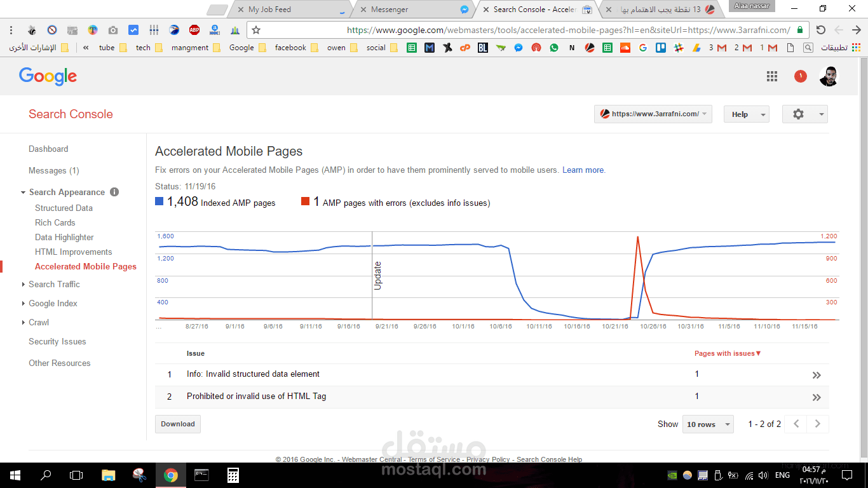This screenshot has height=488, width=868.
Task: Switch to the Messenger tab
Action: (413, 10)
